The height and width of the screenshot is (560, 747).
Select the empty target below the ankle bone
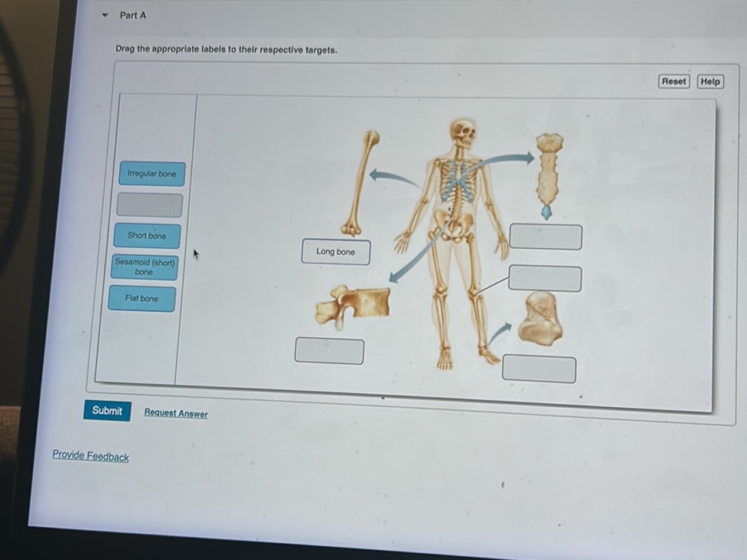pyautogui.click(x=539, y=369)
